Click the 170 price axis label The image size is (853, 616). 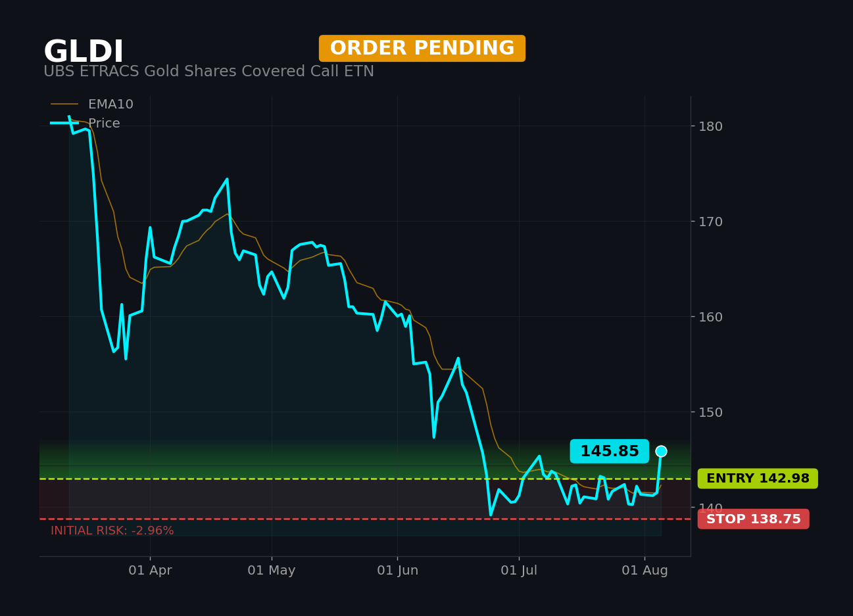point(710,222)
